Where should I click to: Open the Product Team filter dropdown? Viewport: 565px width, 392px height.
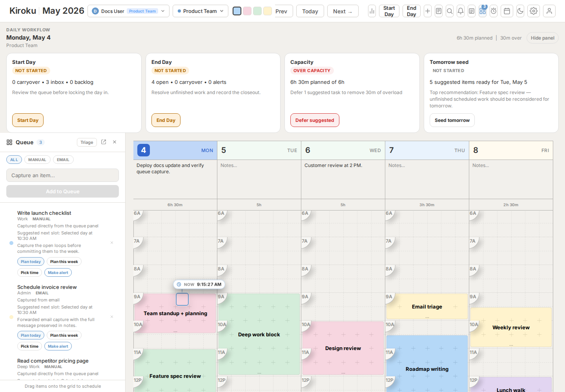[x=200, y=11]
